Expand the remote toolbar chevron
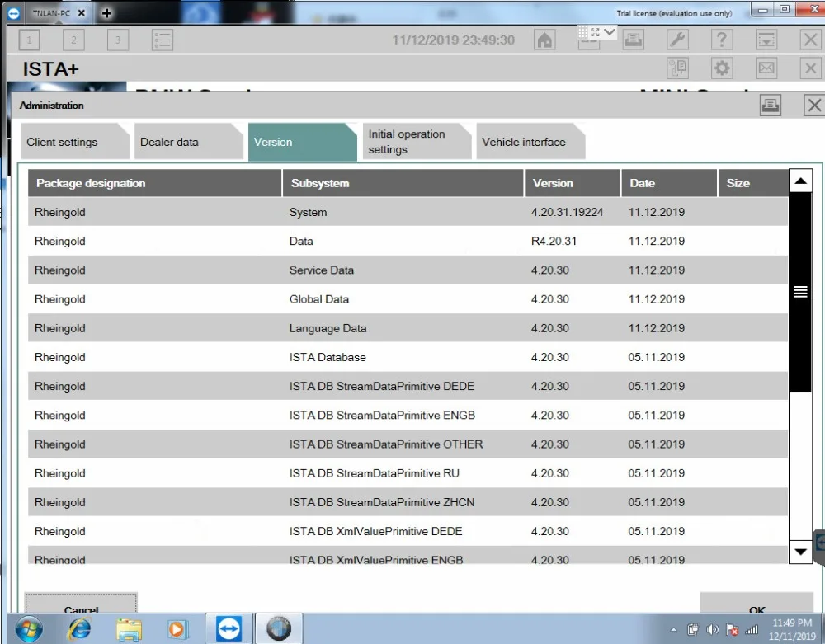Image resolution: width=825 pixels, height=644 pixels. point(610,32)
